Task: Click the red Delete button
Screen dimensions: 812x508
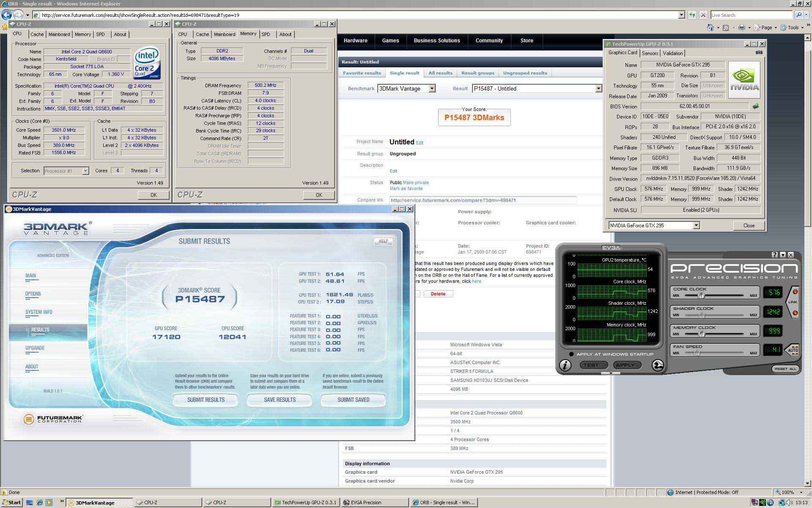Action: tap(438, 294)
